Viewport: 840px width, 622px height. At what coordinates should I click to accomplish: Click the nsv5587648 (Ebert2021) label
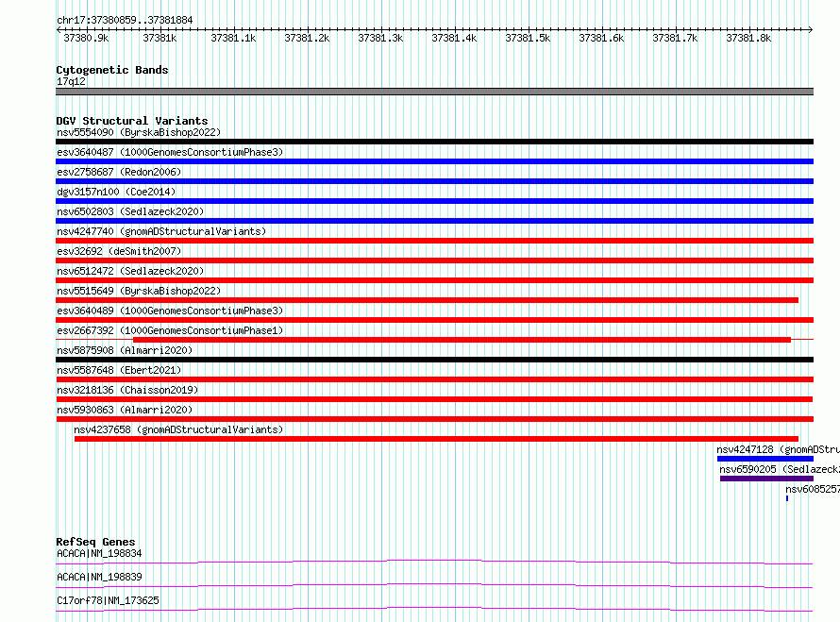(119, 370)
